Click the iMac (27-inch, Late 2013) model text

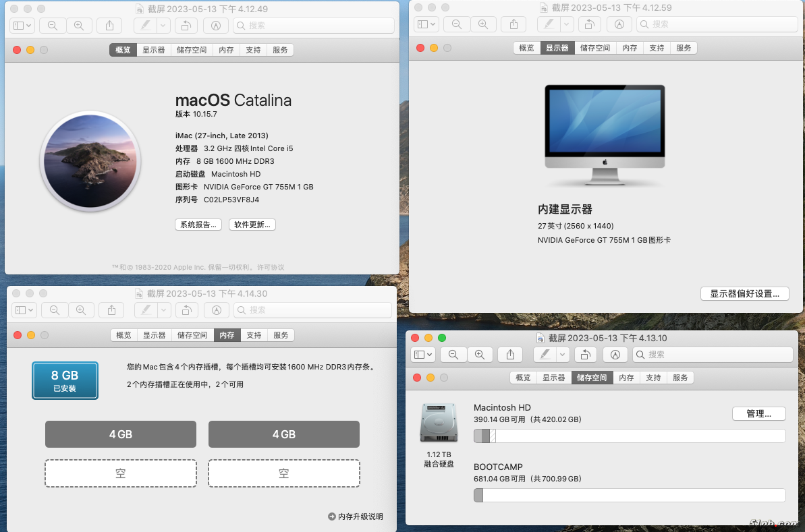point(222,136)
